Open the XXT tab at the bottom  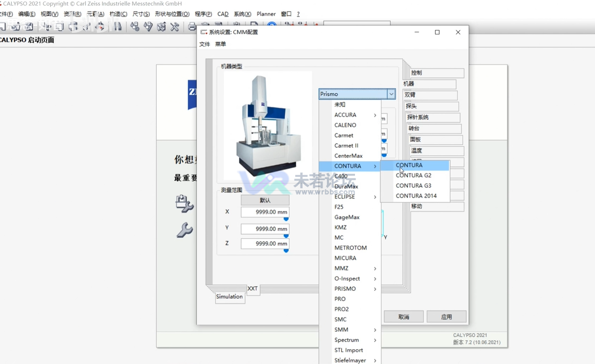tap(253, 289)
